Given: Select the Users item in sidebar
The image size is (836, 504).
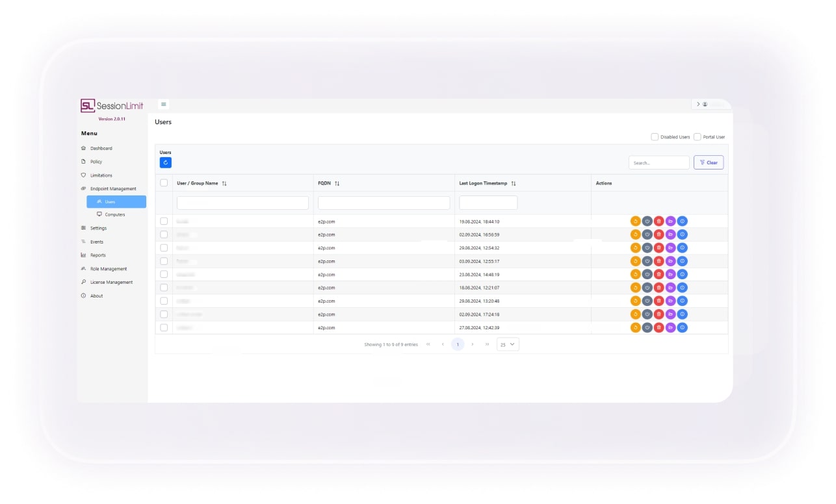Looking at the screenshot, I should (x=116, y=202).
